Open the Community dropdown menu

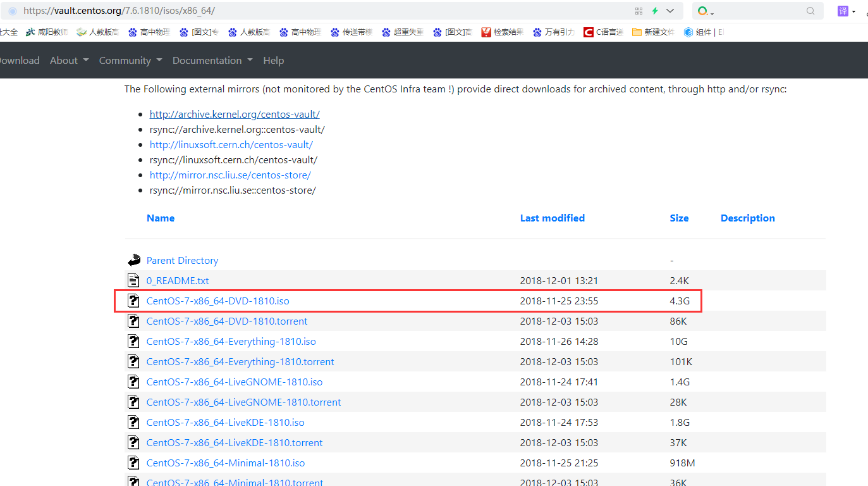(130, 60)
